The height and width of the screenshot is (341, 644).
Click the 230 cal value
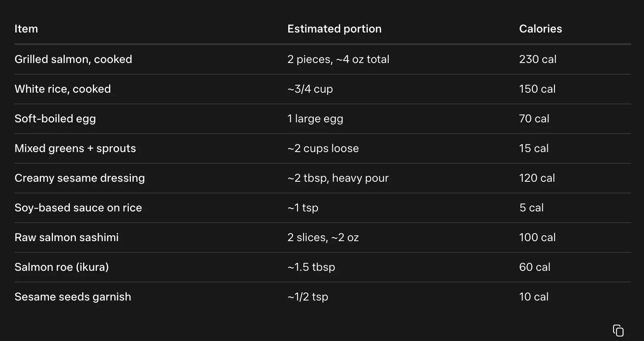(537, 59)
